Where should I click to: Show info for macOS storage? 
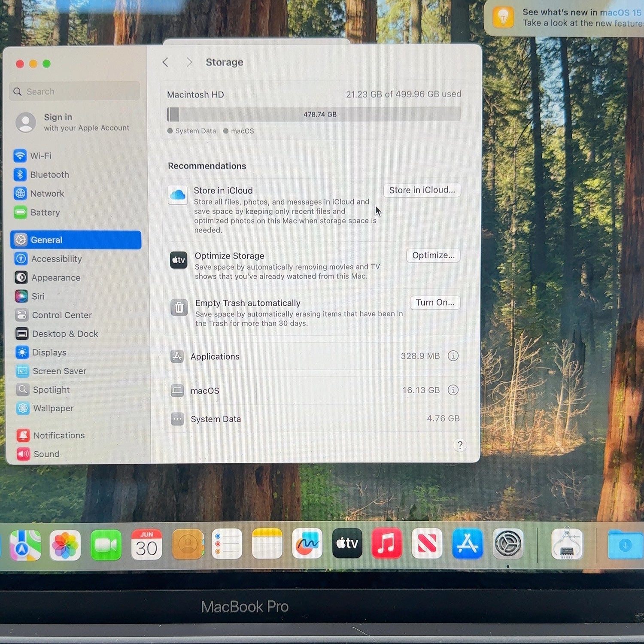(453, 389)
